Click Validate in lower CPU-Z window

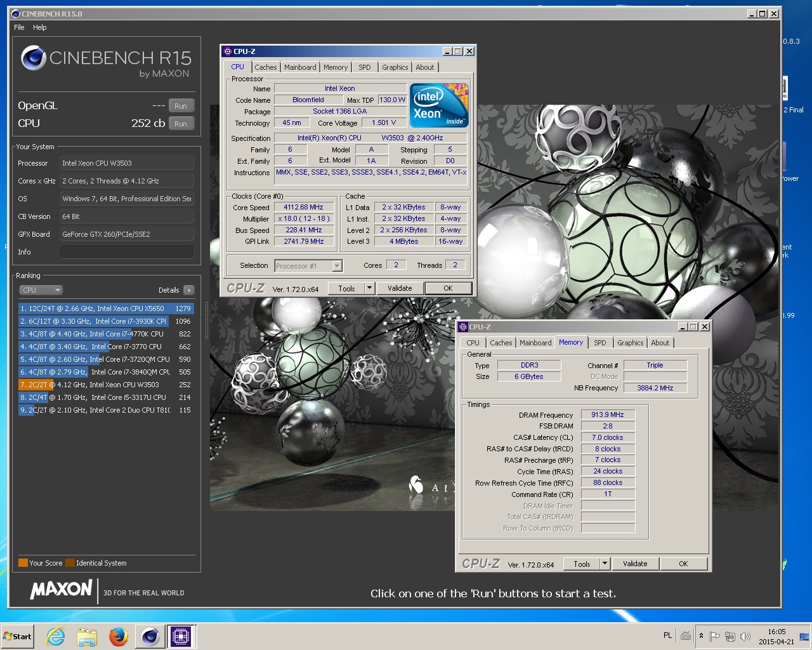[x=635, y=564]
